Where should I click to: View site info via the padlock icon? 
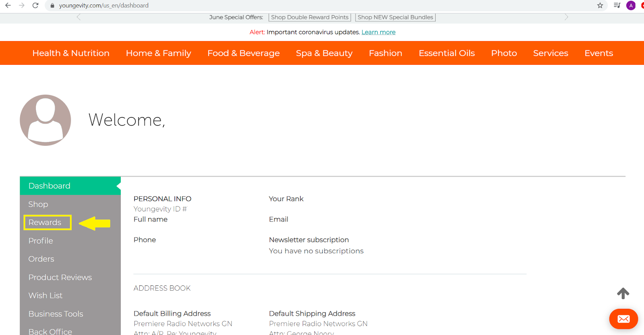[x=52, y=6]
